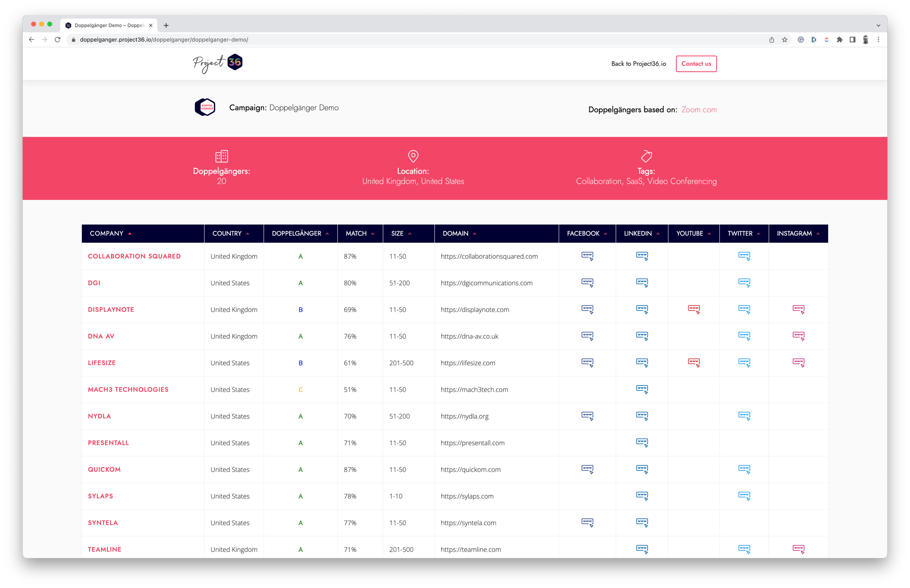Open DGI Twitter link icon
The image size is (910, 588).
click(744, 283)
